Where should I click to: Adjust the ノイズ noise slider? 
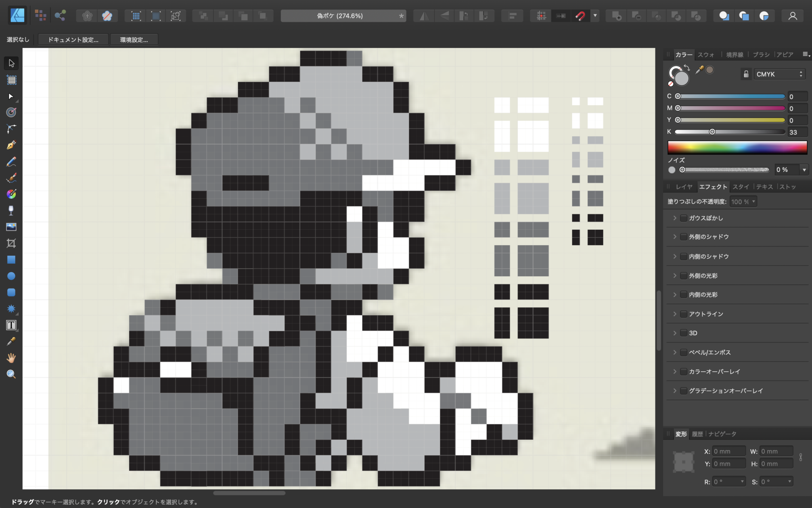(x=725, y=170)
